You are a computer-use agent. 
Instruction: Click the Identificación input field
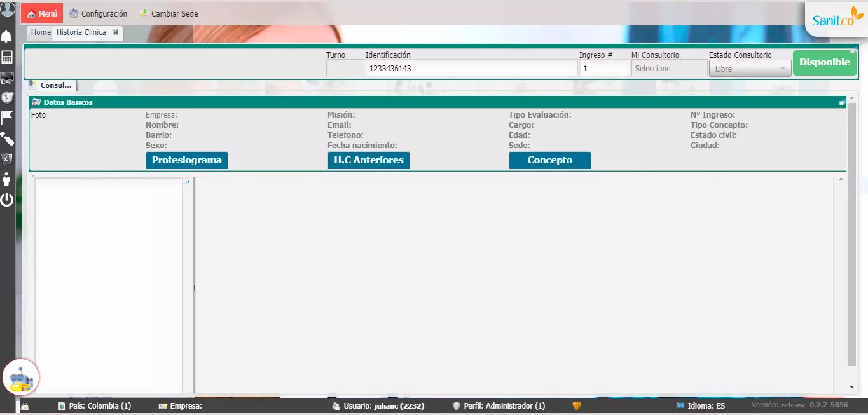[x=471, y=69]
